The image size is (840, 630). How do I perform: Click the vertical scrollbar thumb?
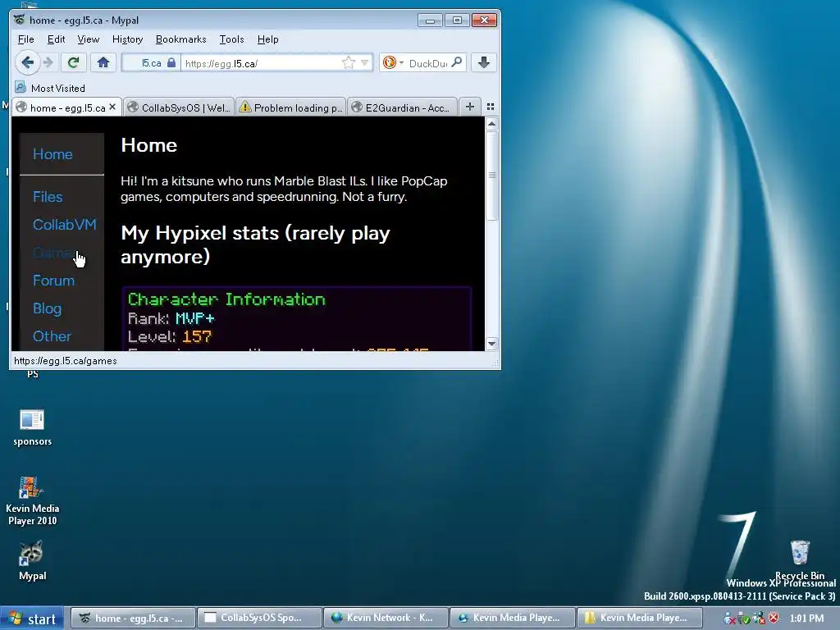(x=492, y=176)
